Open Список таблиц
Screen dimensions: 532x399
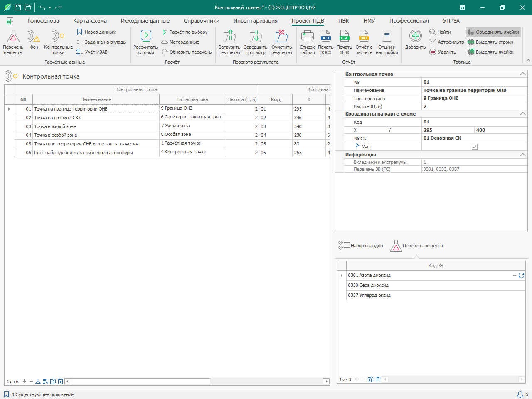[307, 42]
